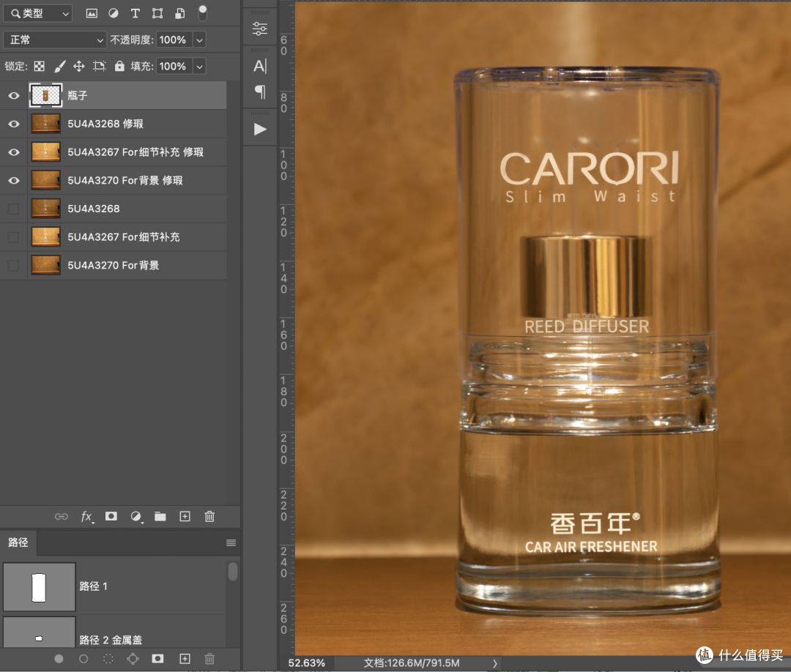This screenshot has height=672, width=791.
Task: Open the layer filter type dropdown (类型)
Action: pos(38,14)
